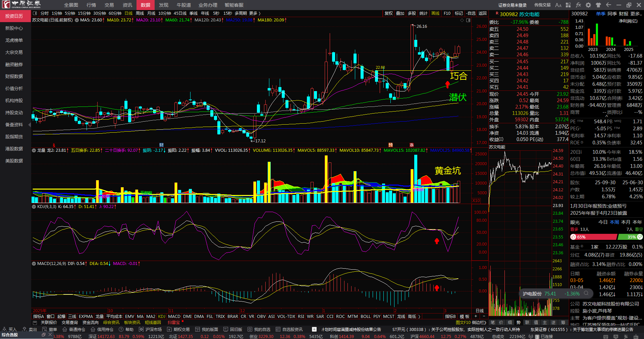Click the 卖出 (sell) icon button
Image resolution: width=644 pixels, height=339 pixels.
tap(30, 329)
